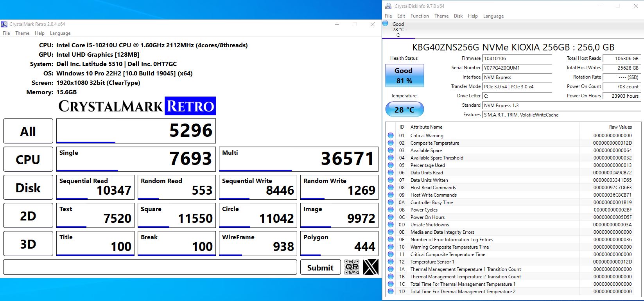Click the Random Write score 1269
The image size is (644, 301).
click(339, 187)
